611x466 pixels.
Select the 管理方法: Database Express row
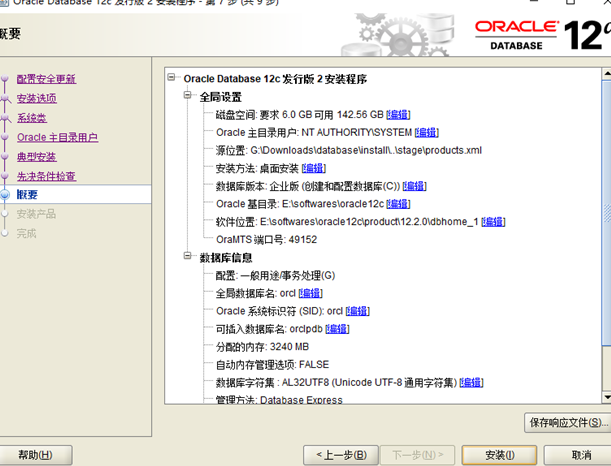tap(279, 400)
